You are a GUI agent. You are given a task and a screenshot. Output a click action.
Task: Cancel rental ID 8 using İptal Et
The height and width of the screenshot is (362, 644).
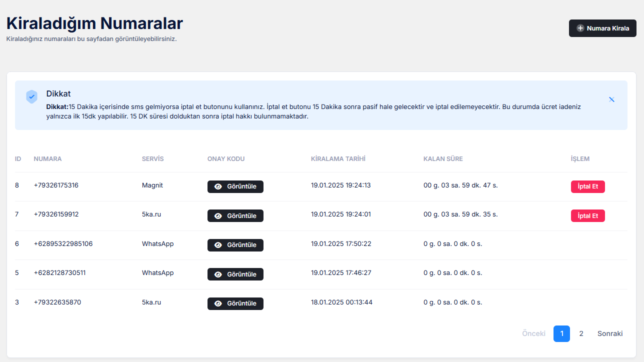587,186
